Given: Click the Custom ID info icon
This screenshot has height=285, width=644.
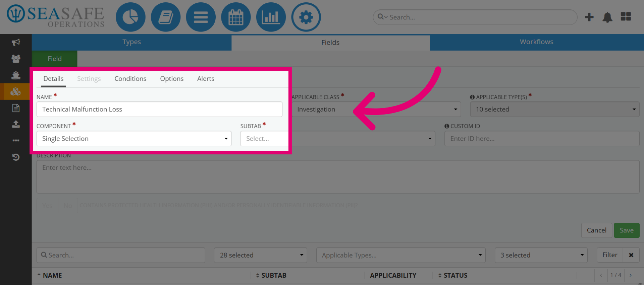Looking at the screenshot, I should click(447, 126).
